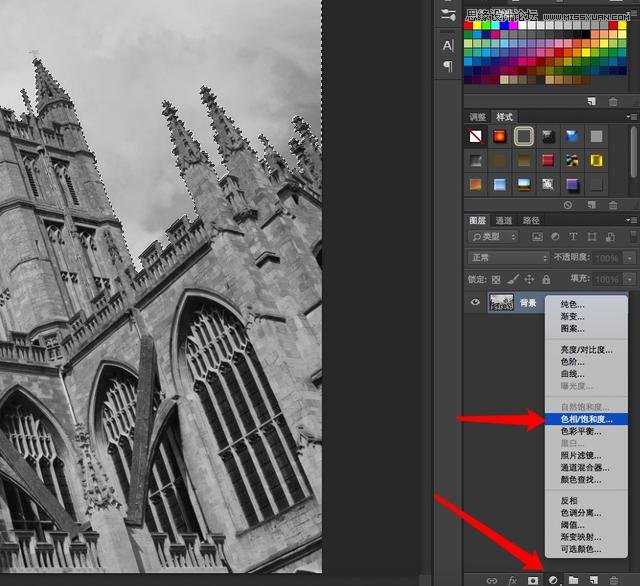
Task: Open the Paragraph panel icon
Action: tap(448, 65)
